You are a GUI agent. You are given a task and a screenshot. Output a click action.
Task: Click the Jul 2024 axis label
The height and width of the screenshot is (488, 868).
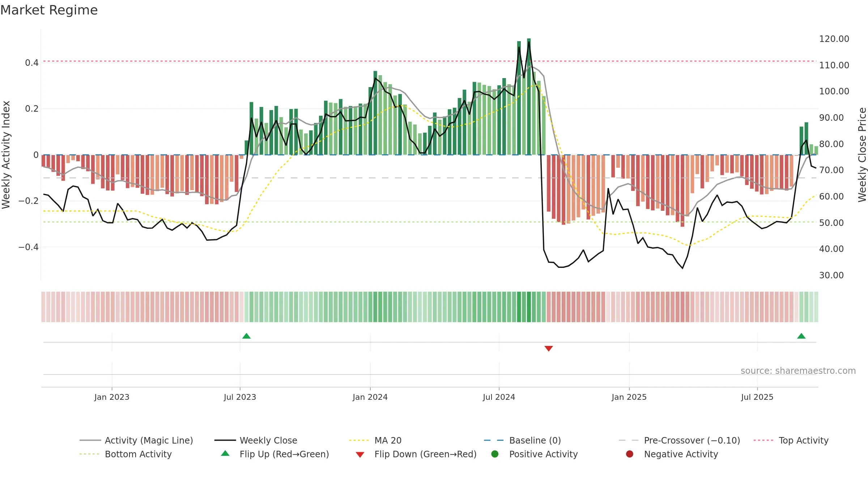(x=499, y=397)
